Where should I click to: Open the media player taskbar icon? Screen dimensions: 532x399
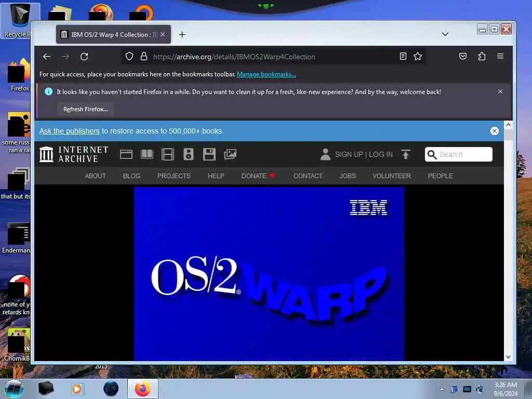coord(77,389)
